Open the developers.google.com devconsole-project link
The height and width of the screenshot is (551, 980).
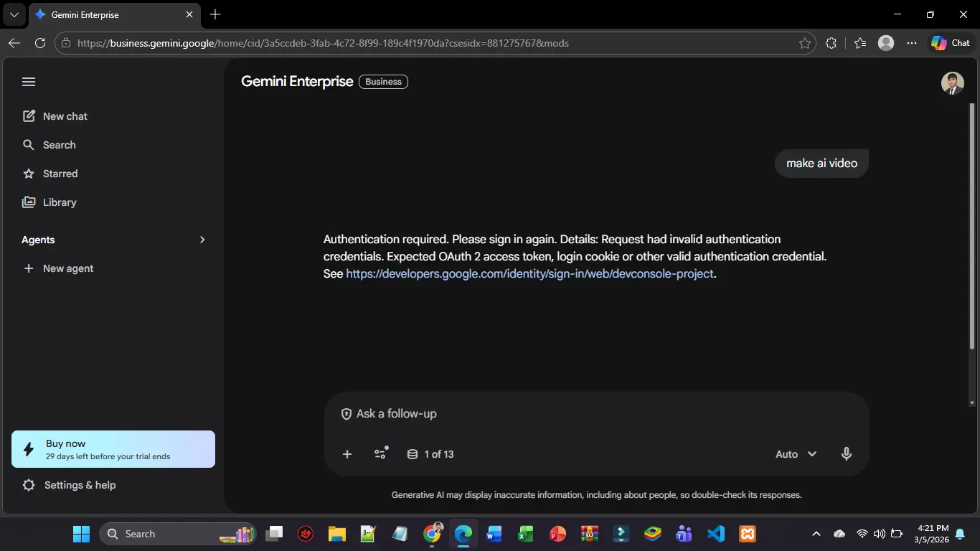tap(529, 273)
